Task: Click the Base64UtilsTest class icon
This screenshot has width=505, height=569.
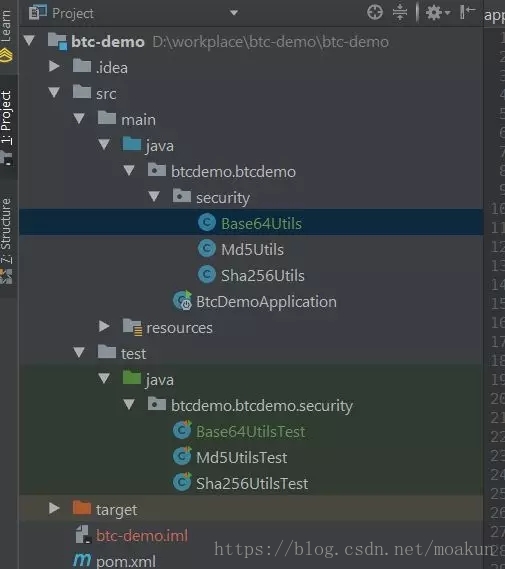Action: click(x=182, y=430)
